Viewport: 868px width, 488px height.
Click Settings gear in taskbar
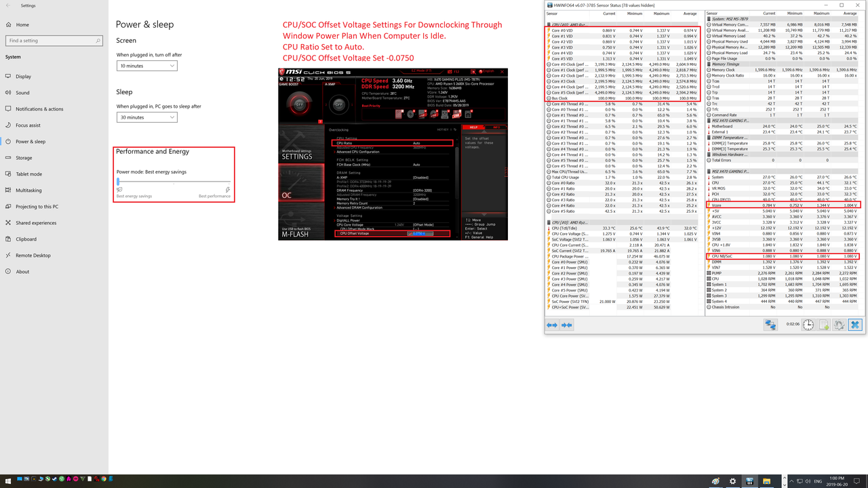click(x=732, y=481)
